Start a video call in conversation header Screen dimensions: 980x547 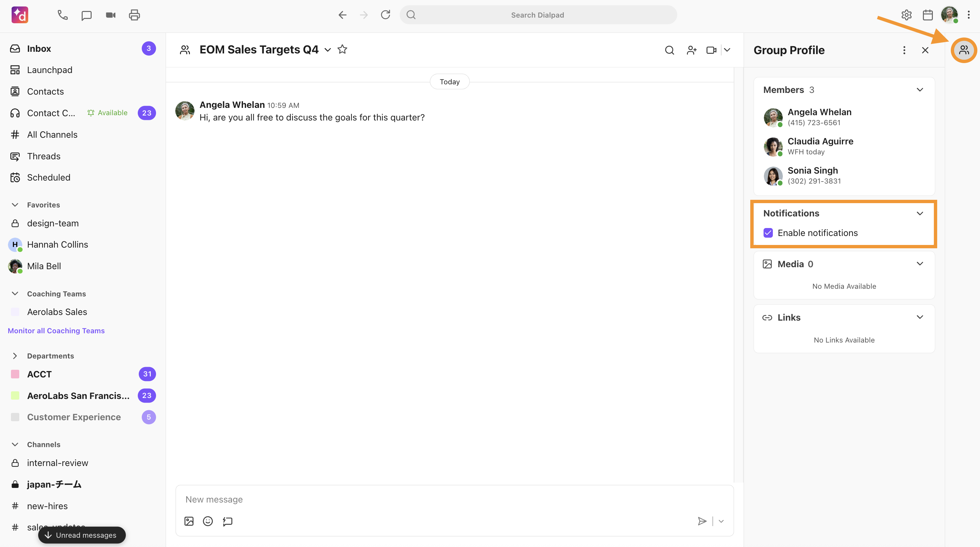(711, 50)
